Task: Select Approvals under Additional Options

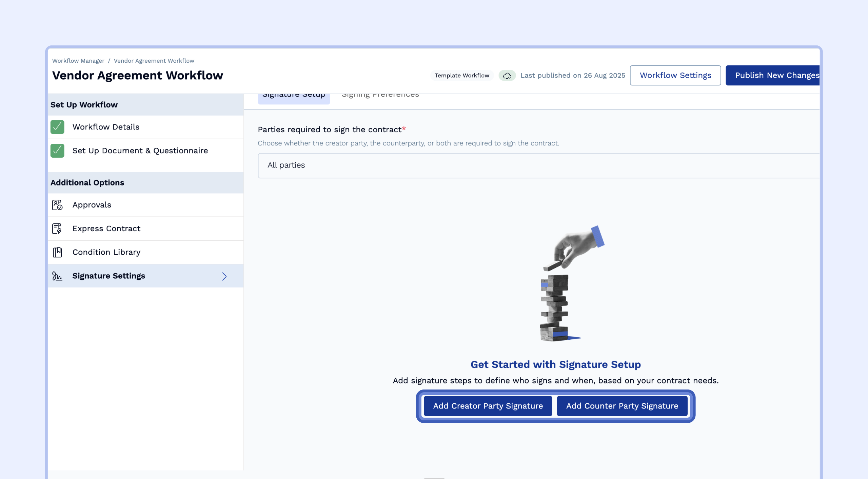Action: coord(92,205)
